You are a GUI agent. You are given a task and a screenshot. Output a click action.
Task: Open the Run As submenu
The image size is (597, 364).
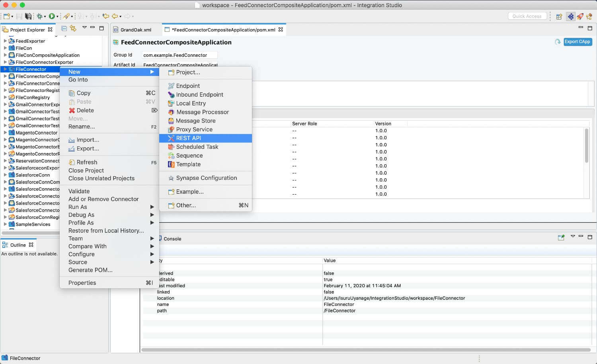click(78, 207)
